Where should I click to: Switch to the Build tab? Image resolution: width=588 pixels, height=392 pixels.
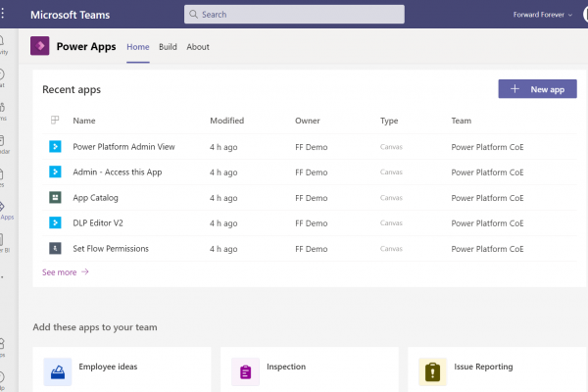click(x=168, y=47)
